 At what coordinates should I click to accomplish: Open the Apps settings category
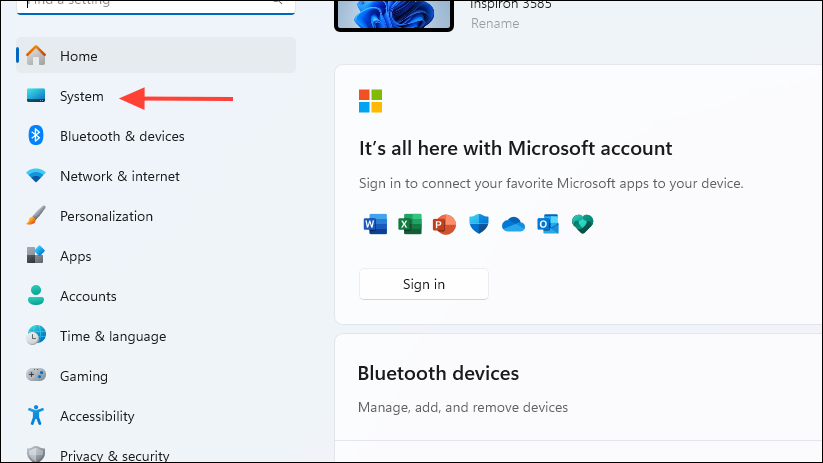pyautogui.click(x=156, y=255)
